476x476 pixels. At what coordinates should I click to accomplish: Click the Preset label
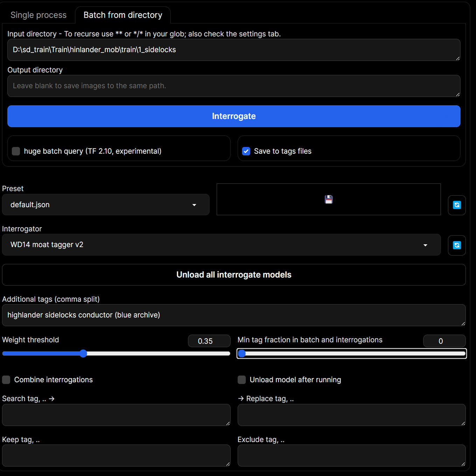point(13,189)
